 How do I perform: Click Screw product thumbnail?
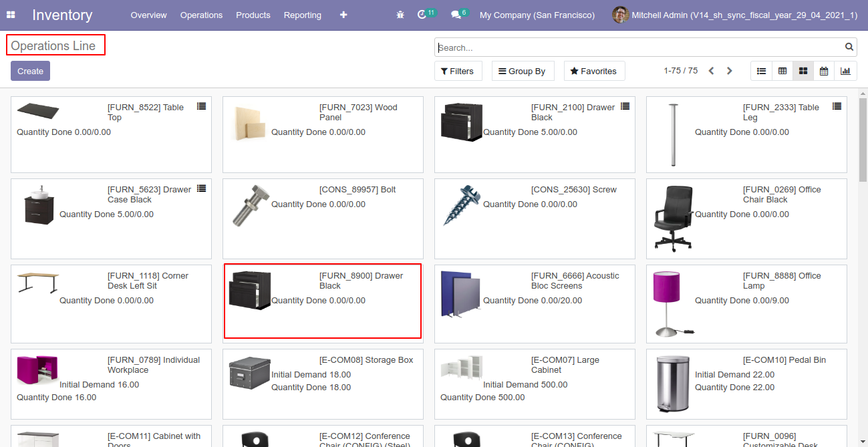pyautogui.click(x=462, y=205)
